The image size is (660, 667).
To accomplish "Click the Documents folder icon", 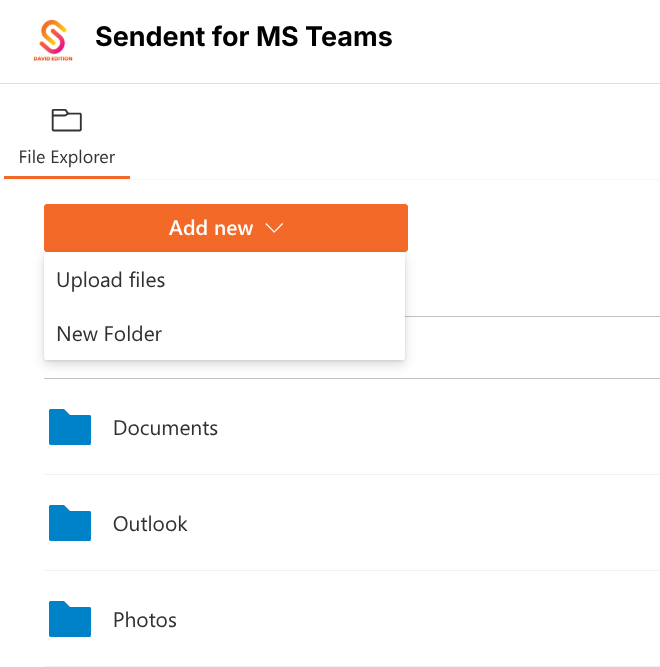I will 70,428.
